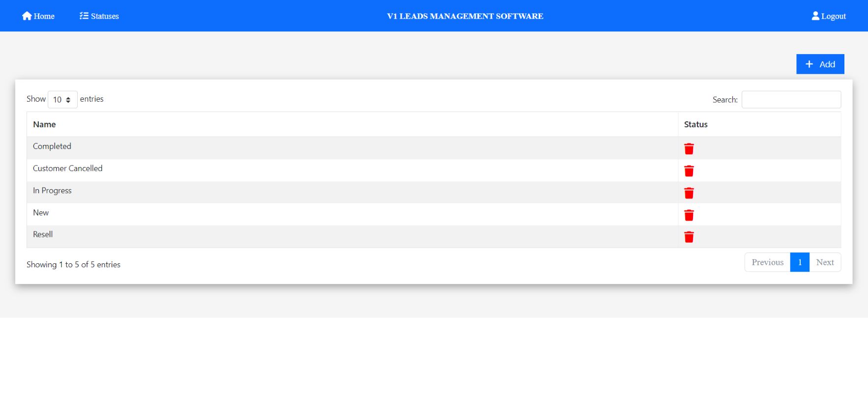Click trash icon for Customer Cancelled
This screenshot has height=393, width=868.
689,171
